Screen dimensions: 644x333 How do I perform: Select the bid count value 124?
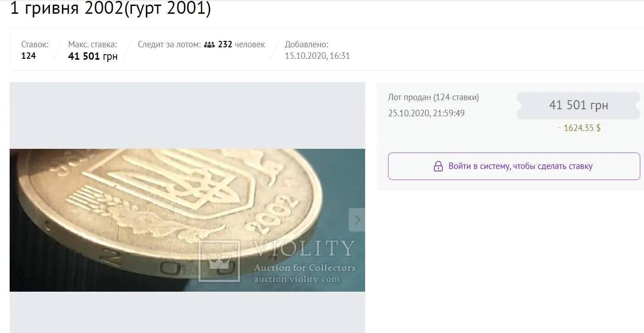(28, 56)
